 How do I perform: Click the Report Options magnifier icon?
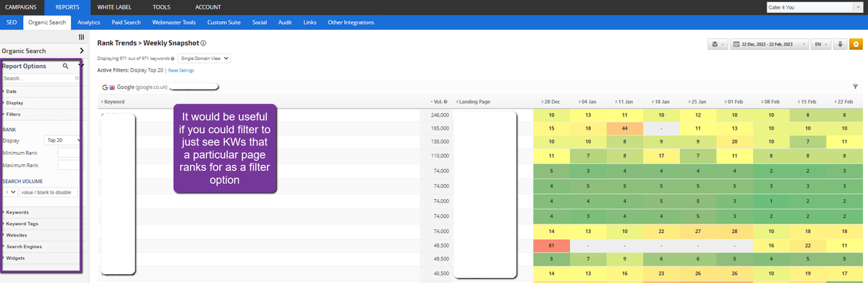point(65,66)
